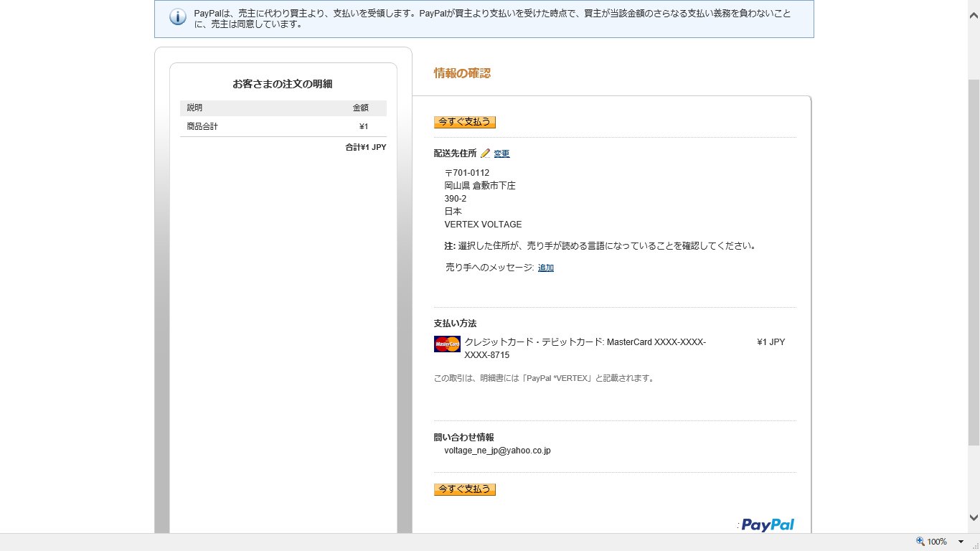Viewport: 980px width, 551px height.
Task: Click the vertical scrollbar thumb
Action: point(974,262)
